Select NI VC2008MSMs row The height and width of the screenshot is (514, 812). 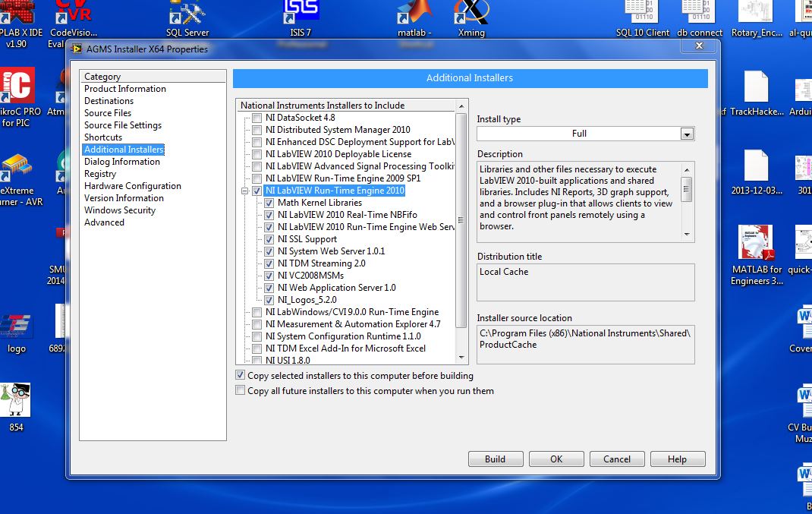[310, 276]
